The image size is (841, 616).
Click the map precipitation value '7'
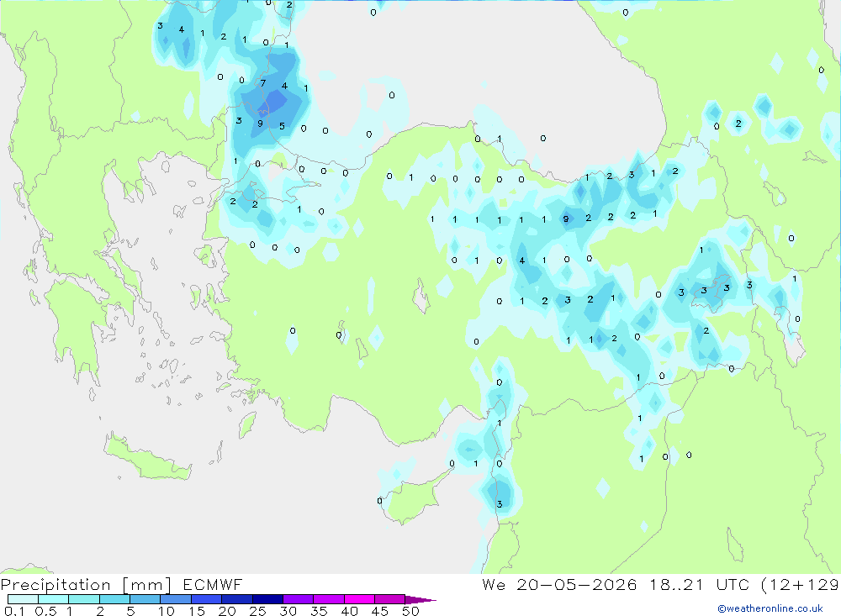click(262, 83)
